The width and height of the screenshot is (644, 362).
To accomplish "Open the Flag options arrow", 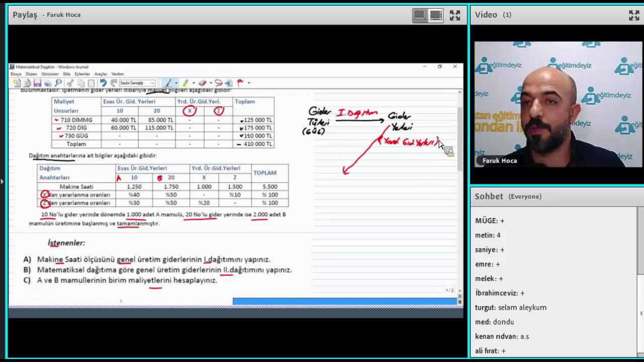I will click(249, 83).
